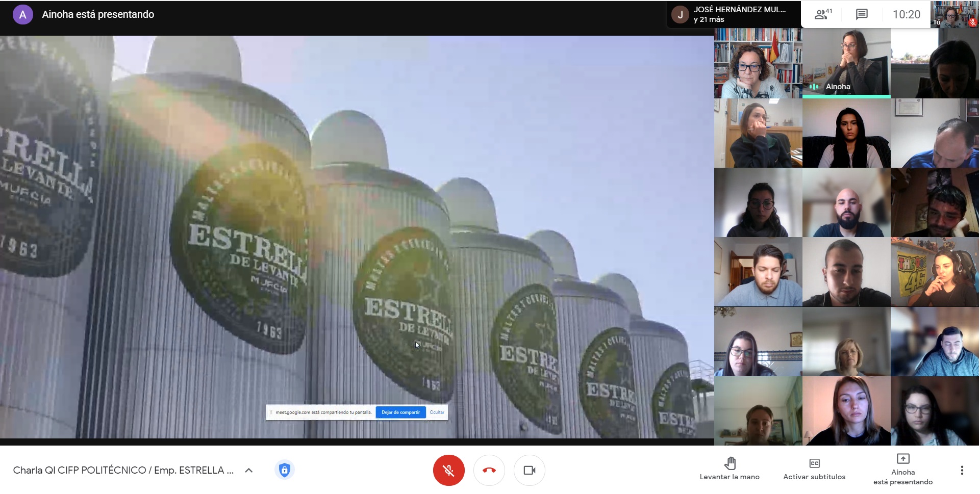
Task: Click Dejar de compartir in shared screen
Action: click(400, 412)
